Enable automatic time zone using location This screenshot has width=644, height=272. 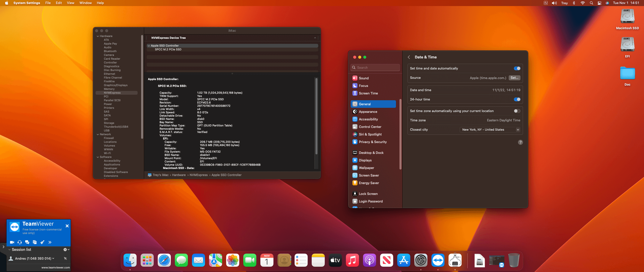[517, 111]
